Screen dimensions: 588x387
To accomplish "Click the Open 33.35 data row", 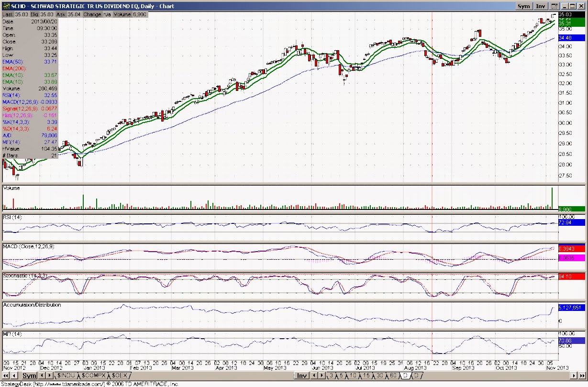I will tap(30, 35).
